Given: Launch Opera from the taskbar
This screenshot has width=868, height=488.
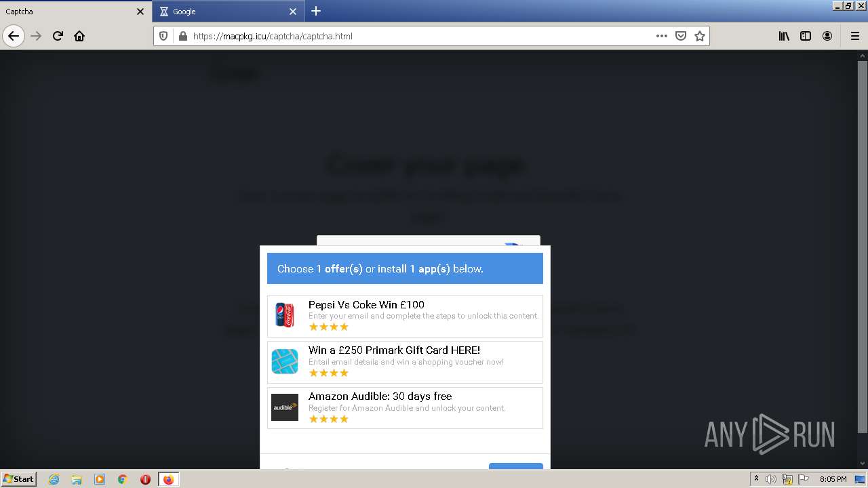Looking at the screenshot, I should 145,479.
